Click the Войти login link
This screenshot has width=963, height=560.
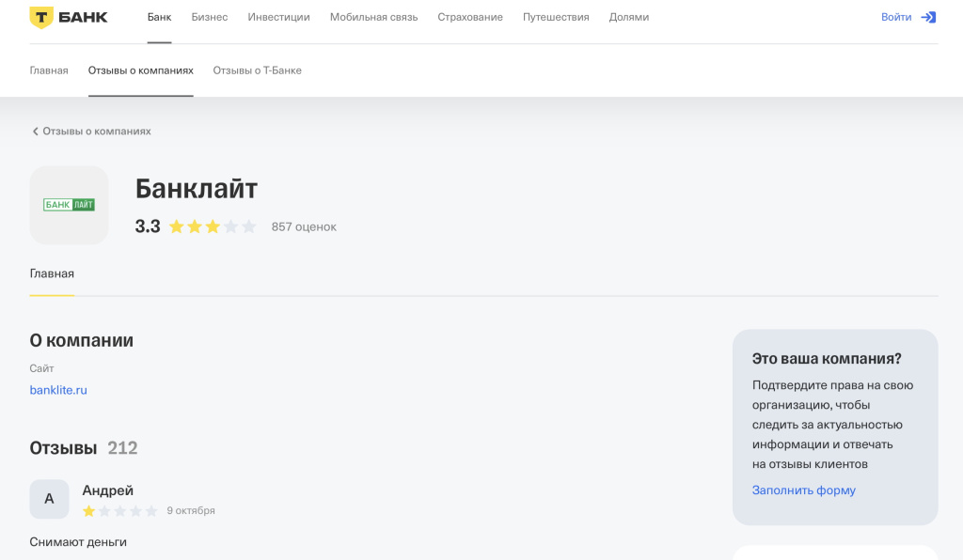(x=895, y=17)
